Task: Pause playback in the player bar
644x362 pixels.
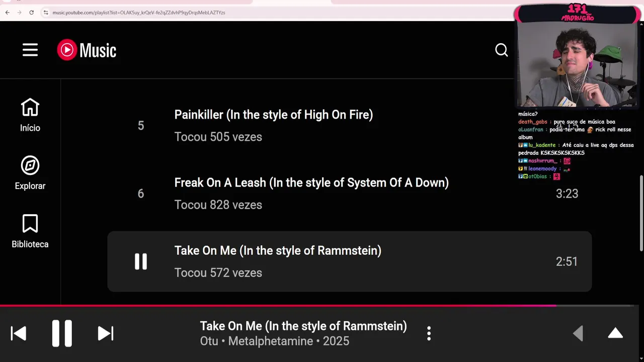Action: click(62, 333)
